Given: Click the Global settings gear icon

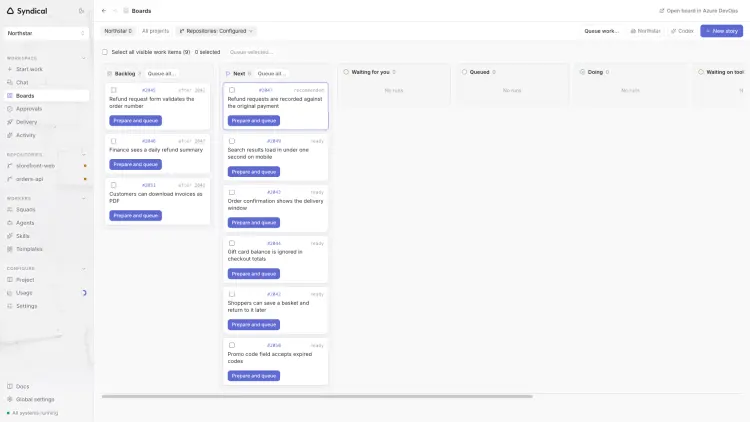Looking at the screenshot, I should [10, 399].
